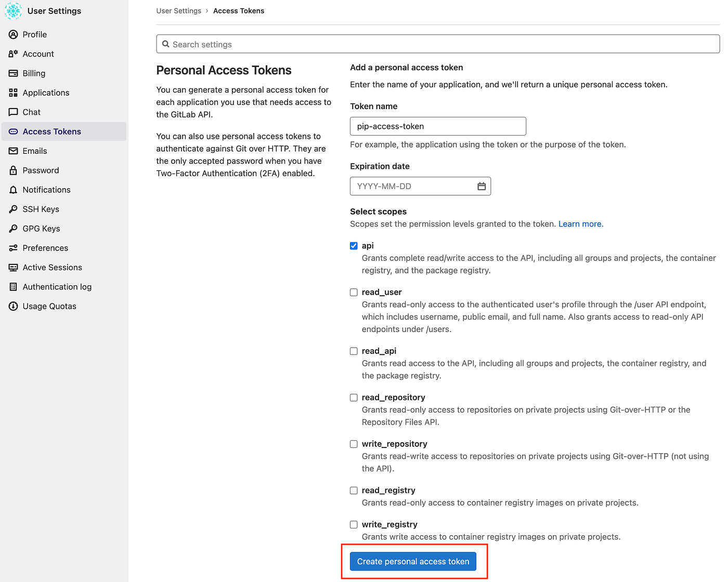Open the Learn more scopes link
Viewport: 728px width, 582px height.
coord(580,224)
